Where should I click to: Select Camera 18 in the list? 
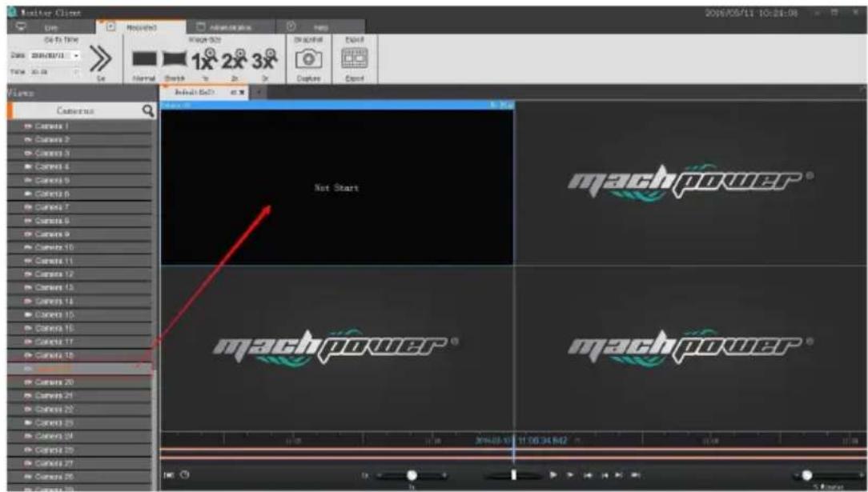80,355
